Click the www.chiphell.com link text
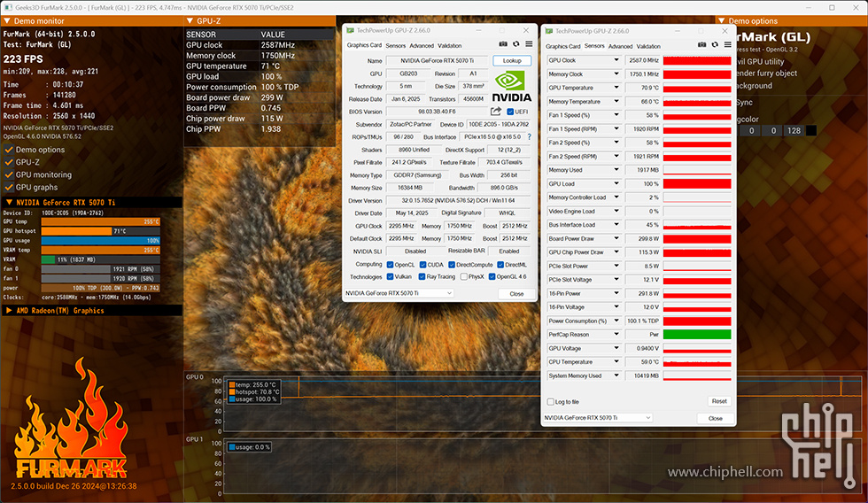The image size is (868, 503). 725,472
